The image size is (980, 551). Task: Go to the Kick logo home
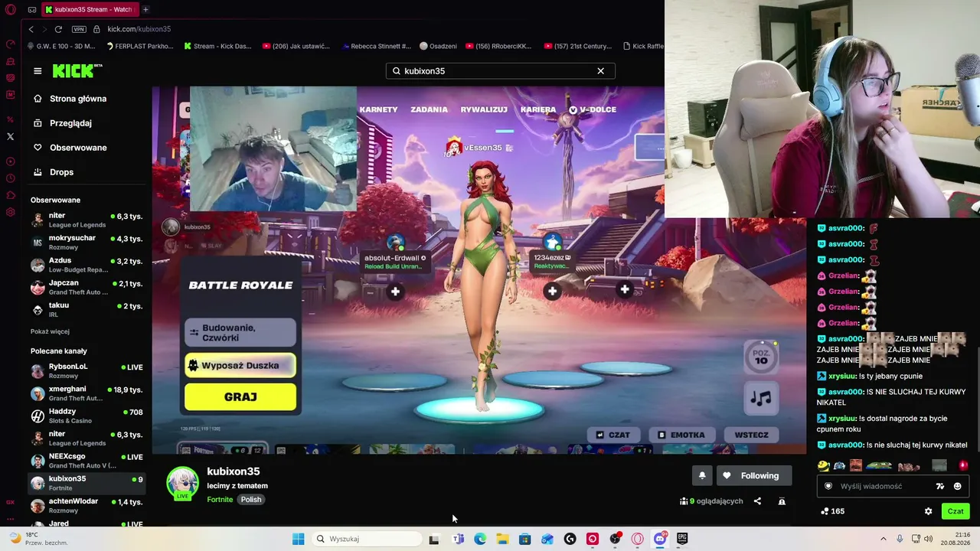[x=77, y=70]
